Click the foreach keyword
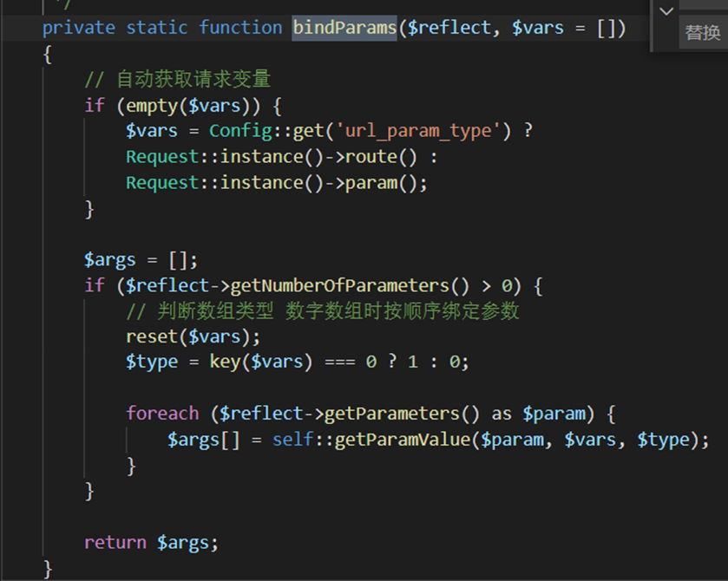Viewport: 728px width, 581px height. [x=162, y=413]
